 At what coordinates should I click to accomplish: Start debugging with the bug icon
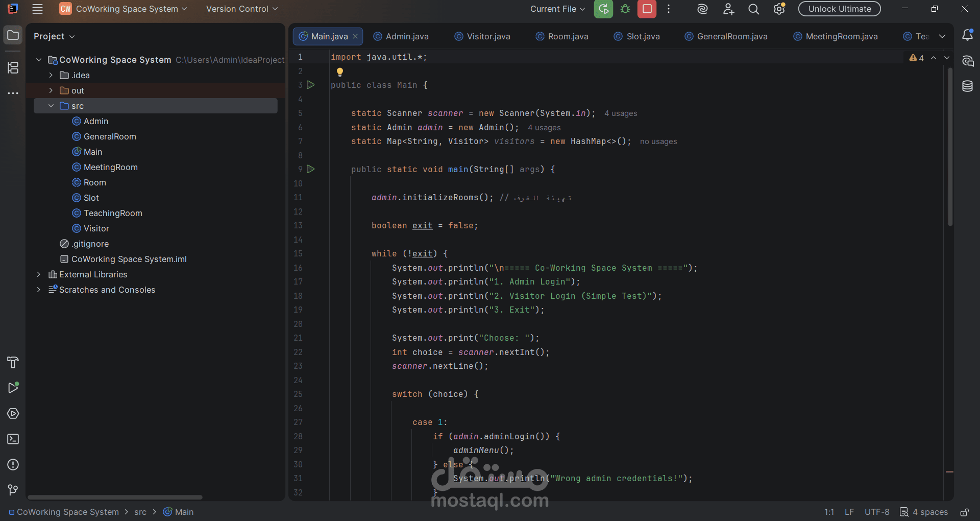(625, 9)
